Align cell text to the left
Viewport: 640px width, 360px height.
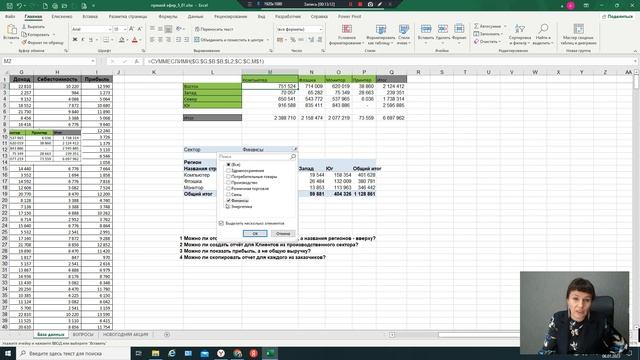click(x=152, y=40)
